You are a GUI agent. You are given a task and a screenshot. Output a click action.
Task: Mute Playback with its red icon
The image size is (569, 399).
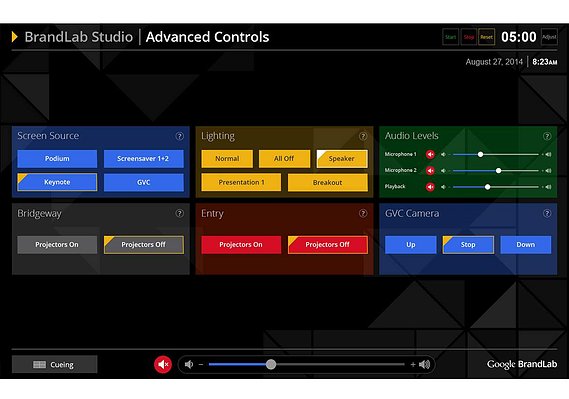430,187
